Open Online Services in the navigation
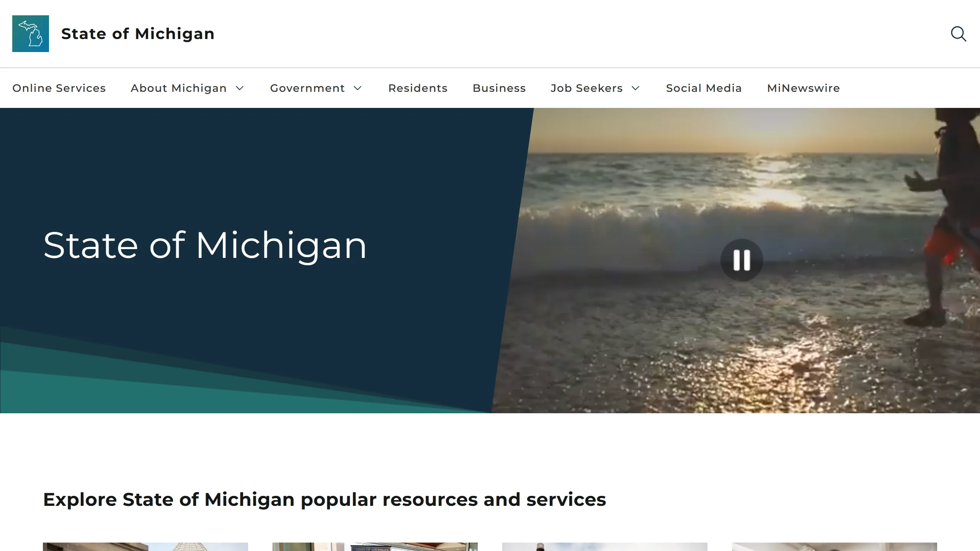The height and width of the screenshot is (551, 980). (x=59, y=88)
